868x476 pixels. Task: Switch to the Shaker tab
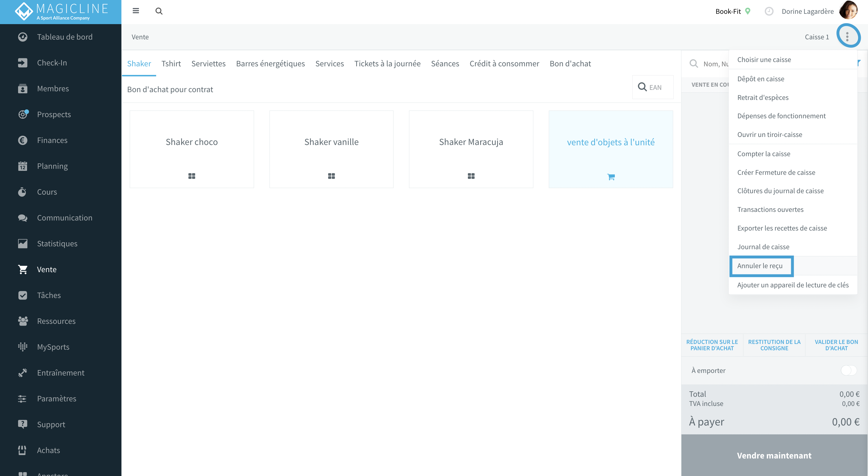tap(139, 64)
